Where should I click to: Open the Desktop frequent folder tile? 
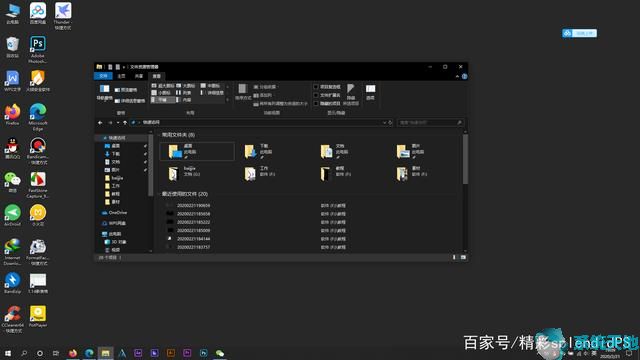click(x=197, y=151)
